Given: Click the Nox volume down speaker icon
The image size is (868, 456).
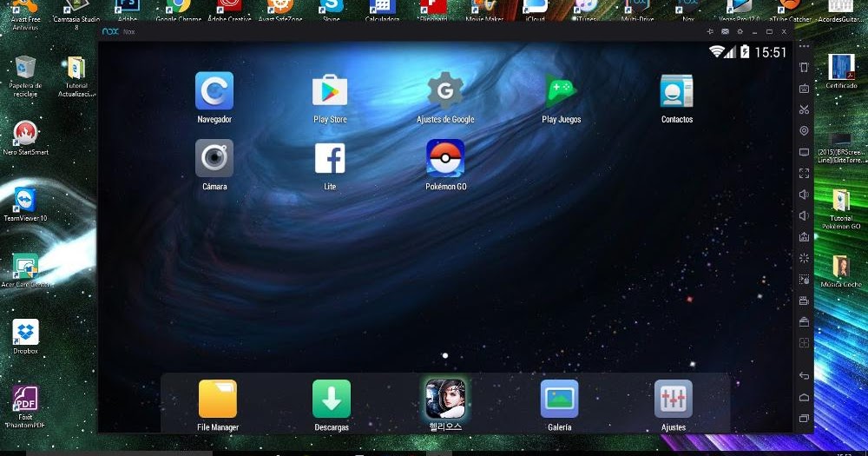Looking at the screenshot, I should pos(804,215).
